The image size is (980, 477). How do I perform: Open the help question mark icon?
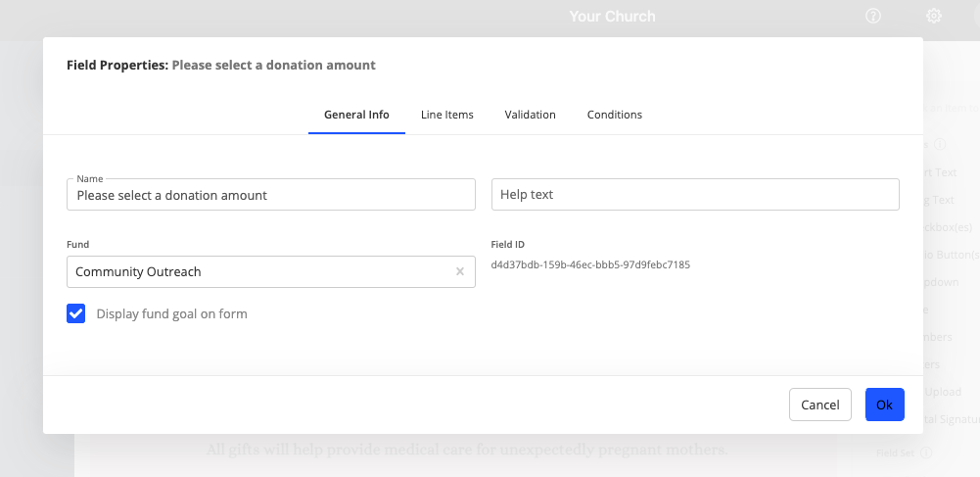click(873, 16)
